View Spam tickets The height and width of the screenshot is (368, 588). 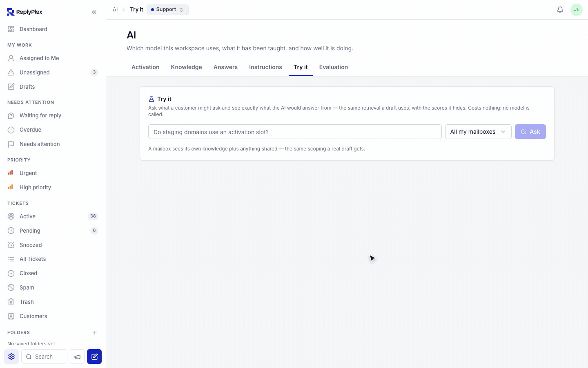(53, 287)
